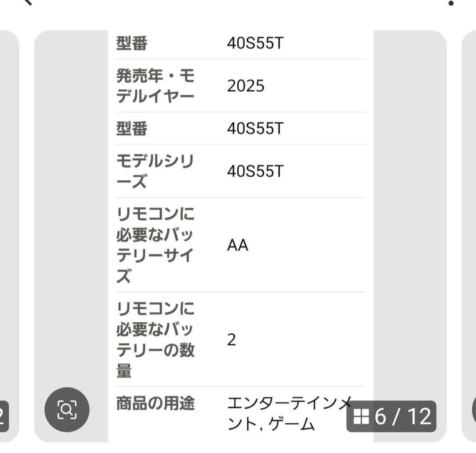Select the 商品の用途 usage row
Screen dimensions: 476x453
click(155, 403)
